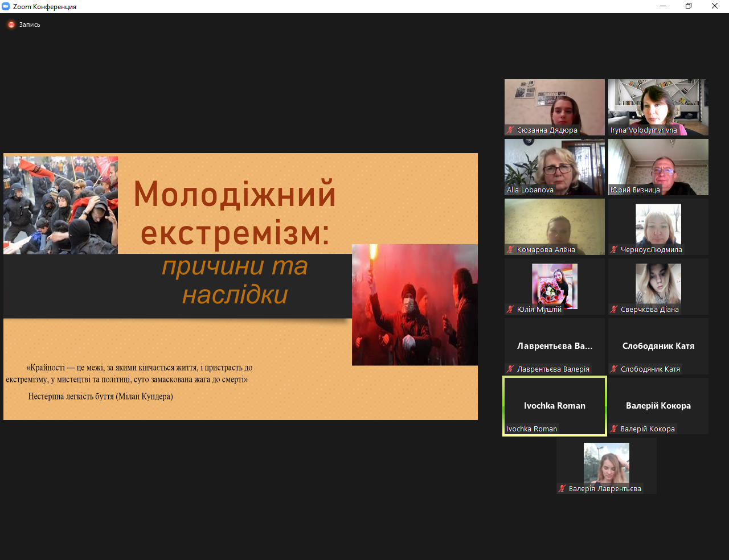Viewport: 729px width, 560px height.
Task: Select the Лаврентьєва Ва... name tile
Action: 555,346
